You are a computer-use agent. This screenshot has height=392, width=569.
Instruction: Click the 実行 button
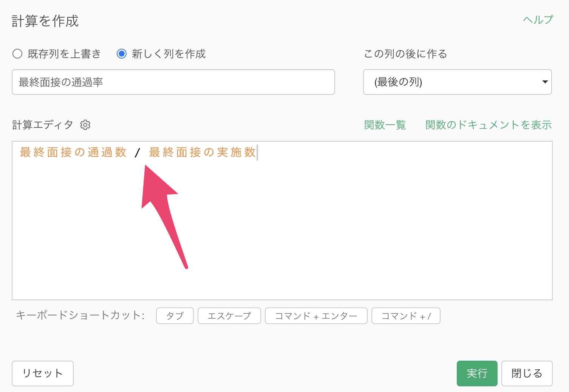[x=477, y=373]
